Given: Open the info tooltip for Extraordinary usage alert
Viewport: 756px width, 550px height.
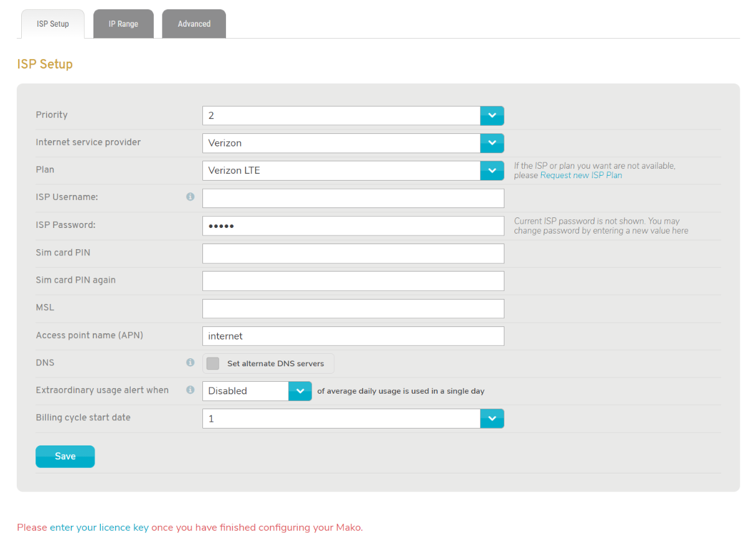Looking at the screenshot, I should coord(190,389).
